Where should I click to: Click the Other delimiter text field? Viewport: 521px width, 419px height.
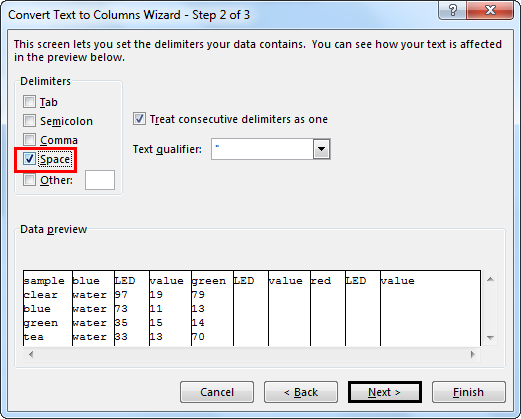point(100,180)
